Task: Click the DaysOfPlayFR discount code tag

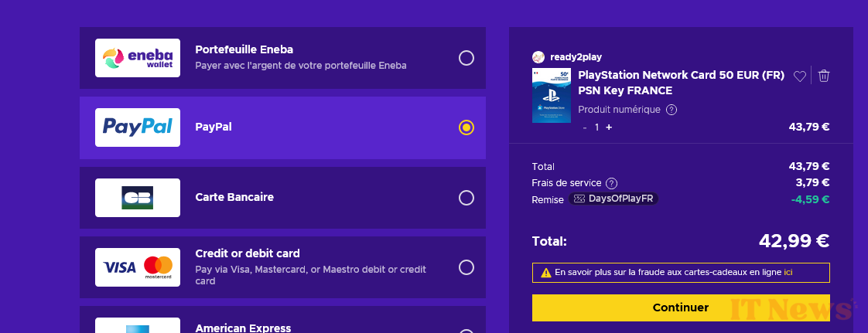Action: 613,199
